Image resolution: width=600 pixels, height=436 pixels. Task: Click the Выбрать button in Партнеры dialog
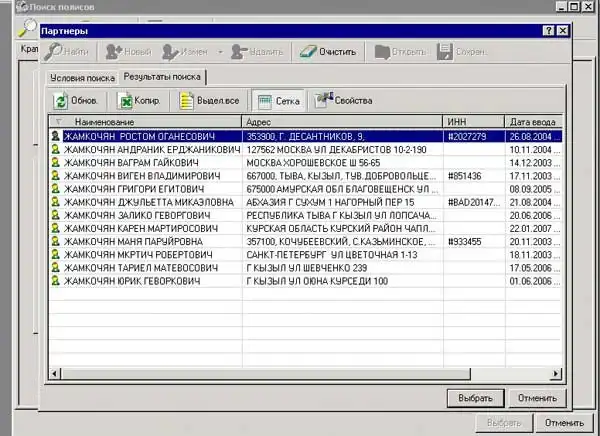473,397
